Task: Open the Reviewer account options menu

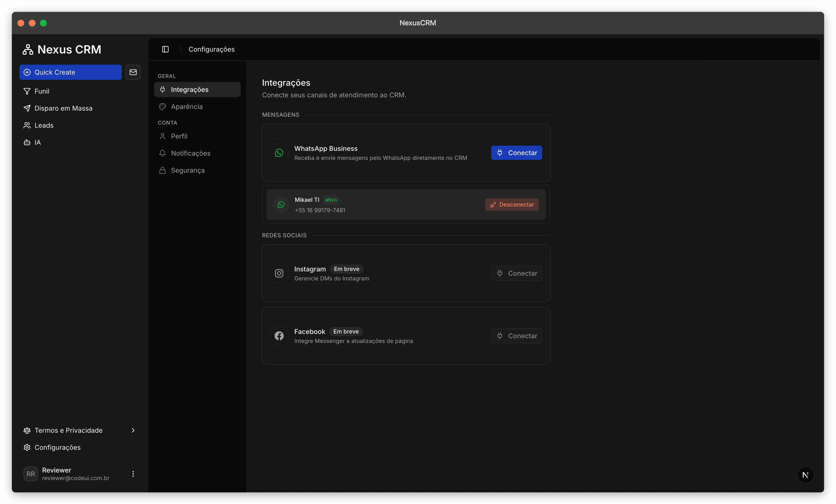Action: tap(133, 474)
